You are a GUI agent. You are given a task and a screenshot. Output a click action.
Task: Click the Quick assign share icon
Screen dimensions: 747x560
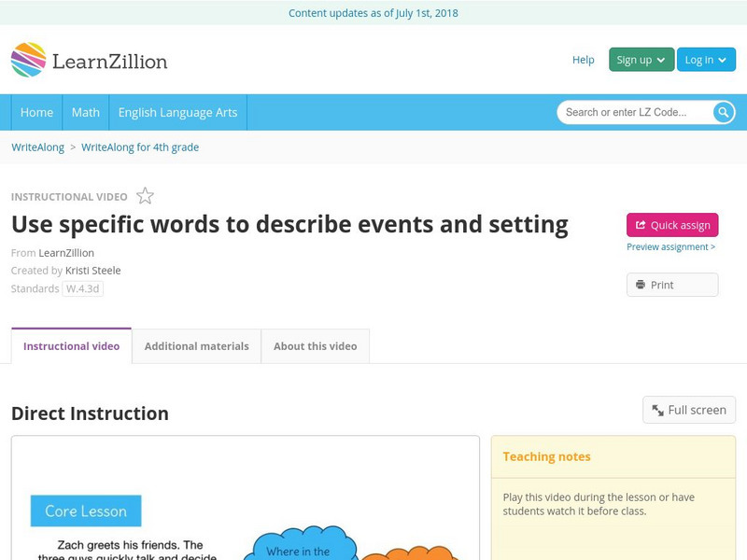pyautogui.click(x=641, y=225)
